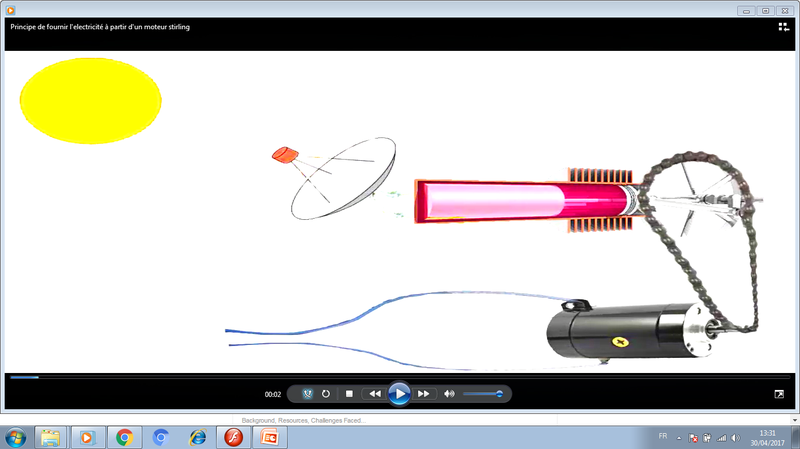The width and height of the screenshot is (800, 449).
Task: Click the video seek progress bar
Action: (400, 377)
